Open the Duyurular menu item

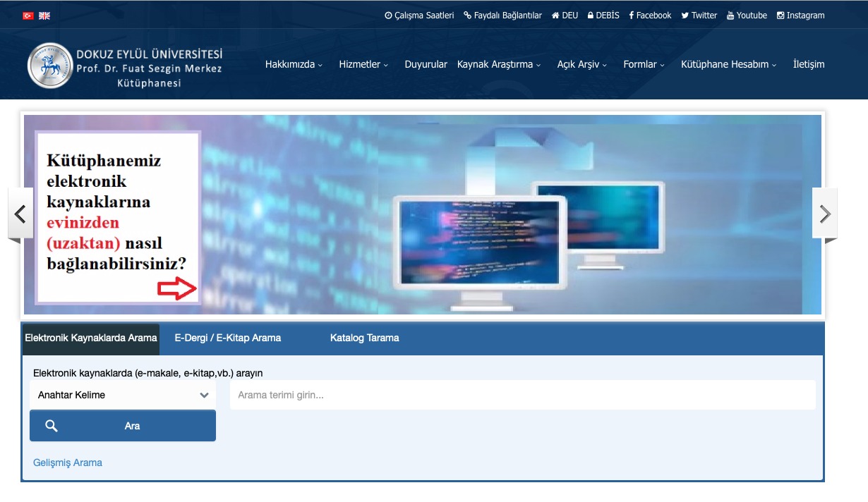click(x=426, y=64)
